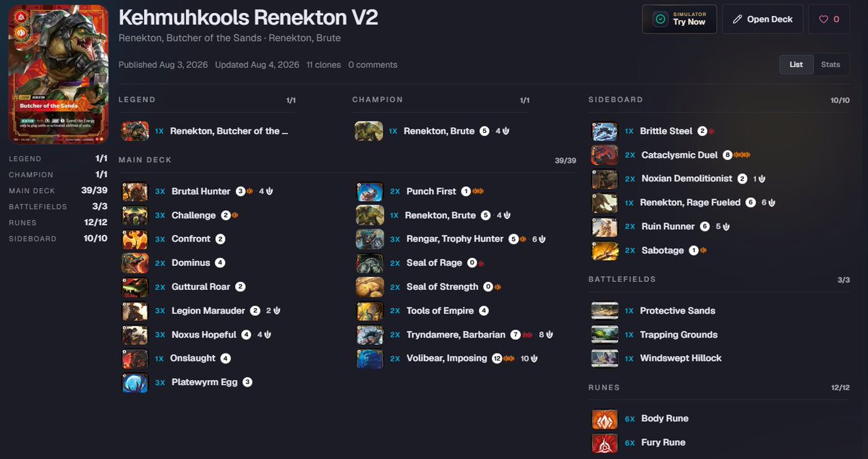The height and width of the screenshot is (459, 868).
Task: Click the Seal of Strength thumbnail
Action: click(370, 287)
